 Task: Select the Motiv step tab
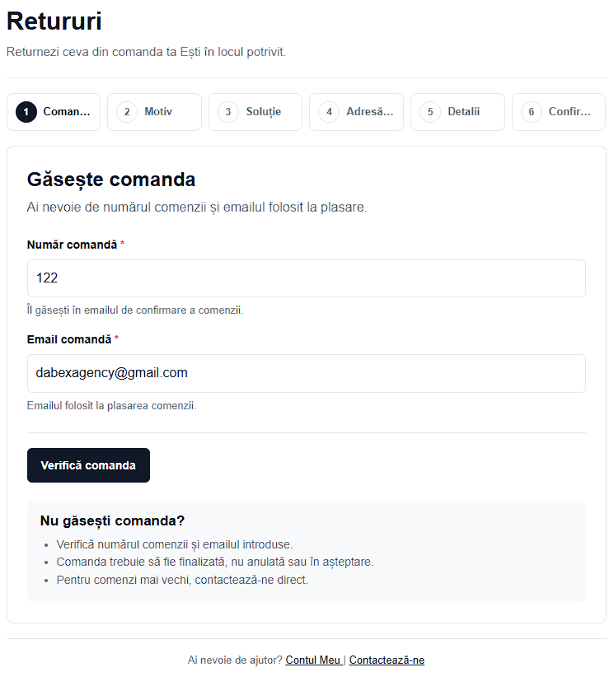155,112
